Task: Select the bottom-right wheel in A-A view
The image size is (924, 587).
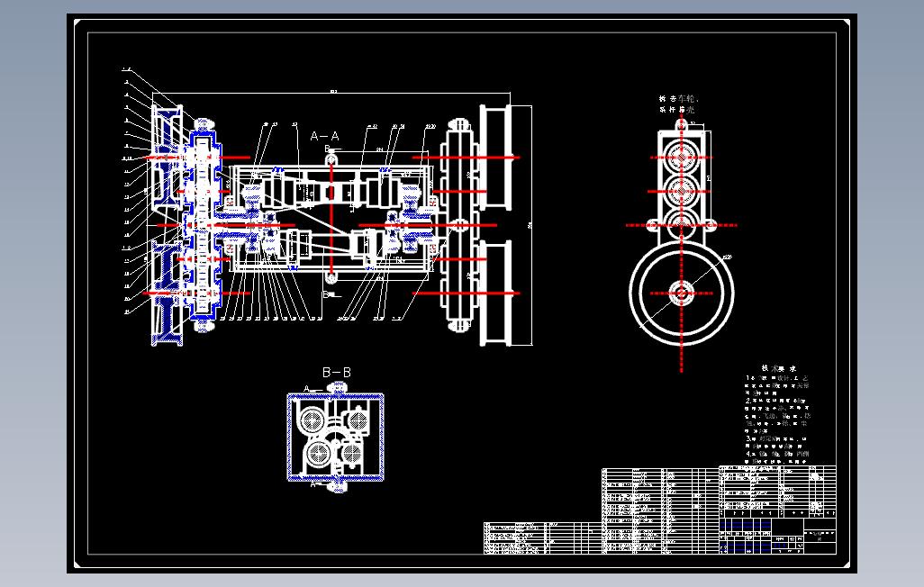Action: tap(496, 293)
